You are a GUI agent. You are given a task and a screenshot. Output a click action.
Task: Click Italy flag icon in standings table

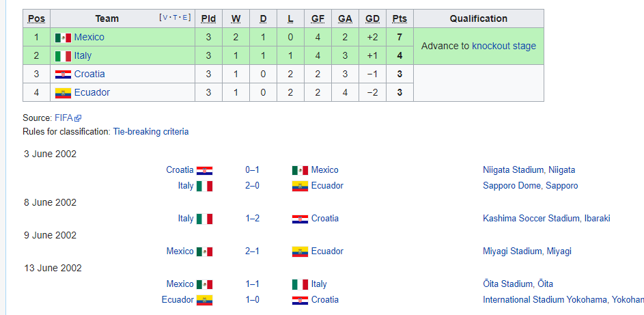coord(63,56)
